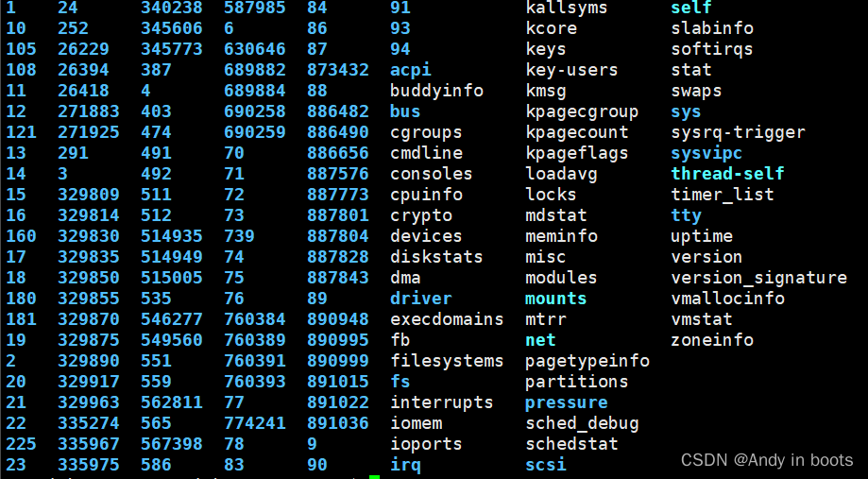This screenshot has width=868, height=479.
Task: Select the execdomains entry
Action: (447, 319)
